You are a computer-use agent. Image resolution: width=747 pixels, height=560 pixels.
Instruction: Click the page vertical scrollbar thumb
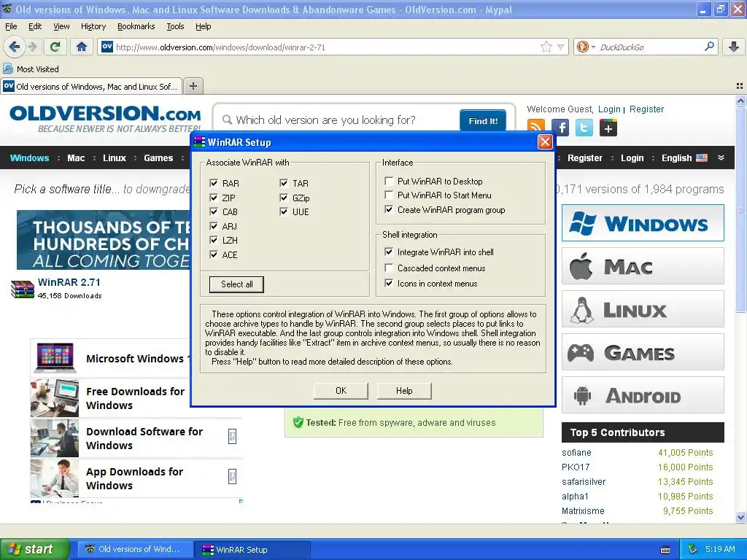[740, 209]
